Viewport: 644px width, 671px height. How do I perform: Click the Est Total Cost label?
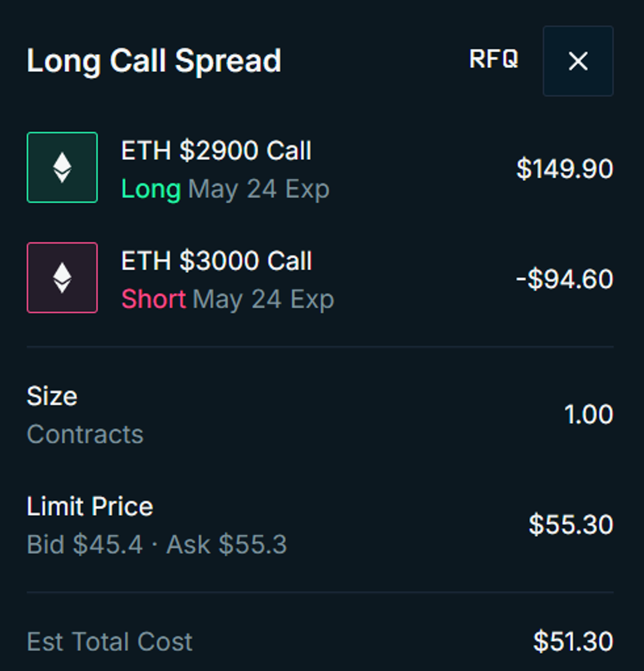[x=110, y=641]
